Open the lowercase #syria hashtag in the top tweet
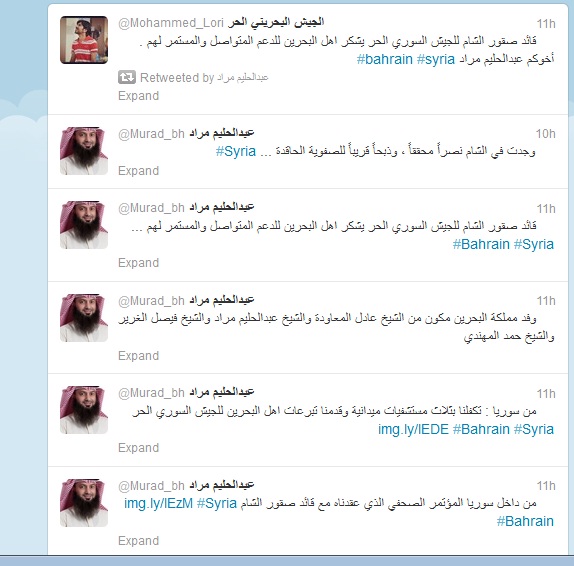 436,59
